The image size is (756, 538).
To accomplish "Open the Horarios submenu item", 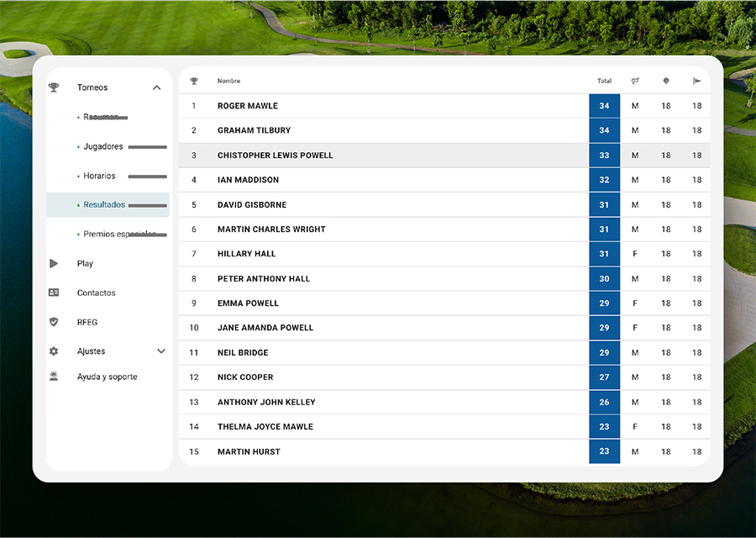I will tap(99, 176).
